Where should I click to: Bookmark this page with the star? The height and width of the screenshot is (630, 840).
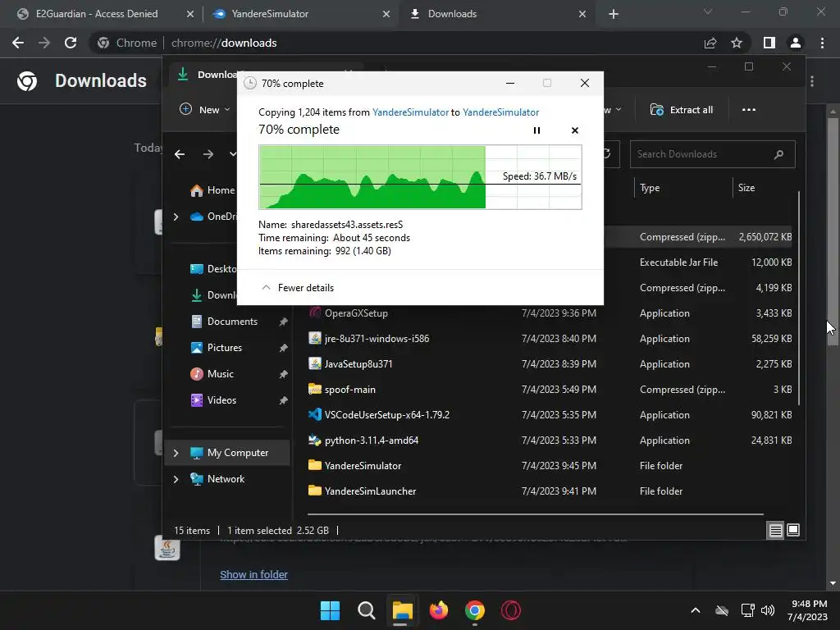(x=737, y=43)
